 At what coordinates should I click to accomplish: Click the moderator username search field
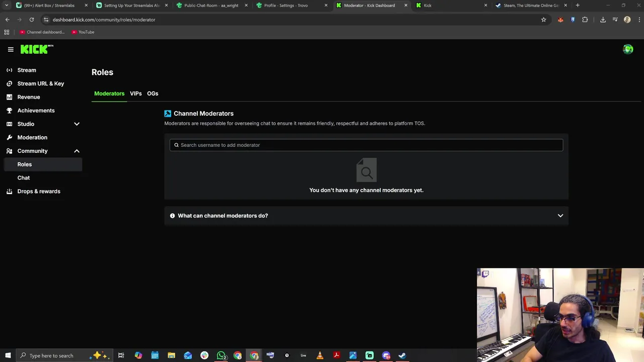pyautogui.click(x=366, y=145)
